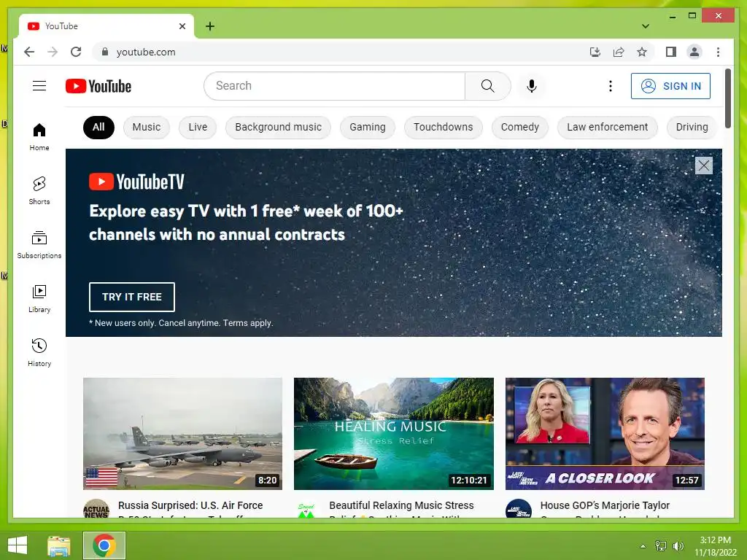Viewport: 747px width, 560px height.
Task: Click the SIGN IN button
Action: point(670,86)
